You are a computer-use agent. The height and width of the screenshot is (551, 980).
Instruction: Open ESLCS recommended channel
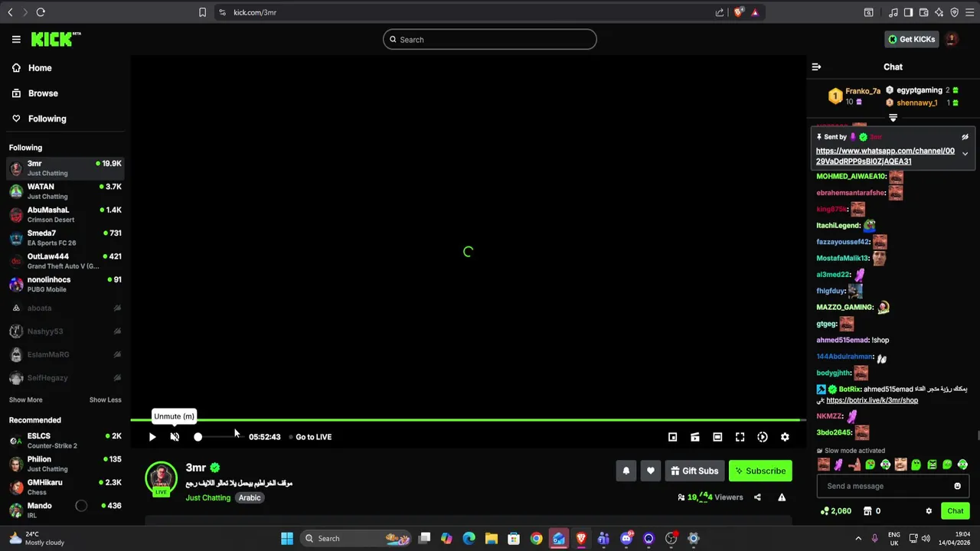point(65,441)
